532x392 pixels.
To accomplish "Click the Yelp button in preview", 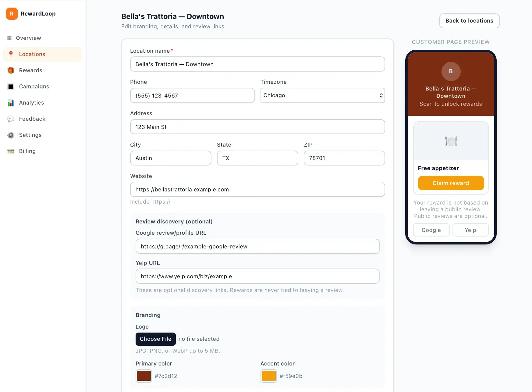I will click(470, 230).
